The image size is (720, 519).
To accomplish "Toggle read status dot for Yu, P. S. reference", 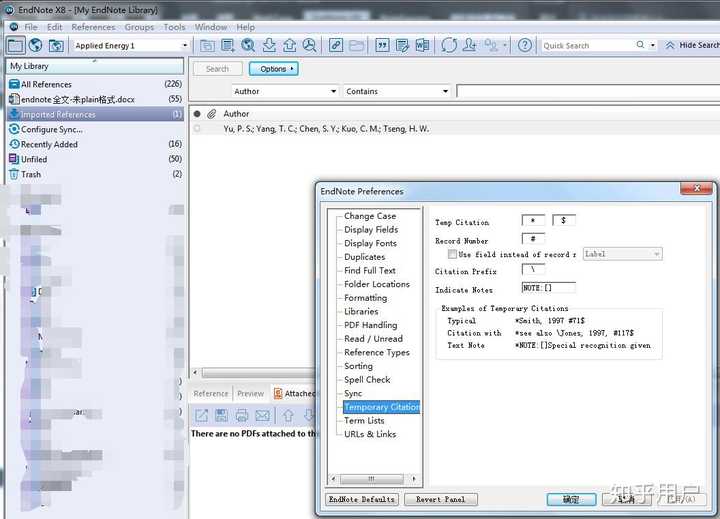I will (x=197, y=129).
